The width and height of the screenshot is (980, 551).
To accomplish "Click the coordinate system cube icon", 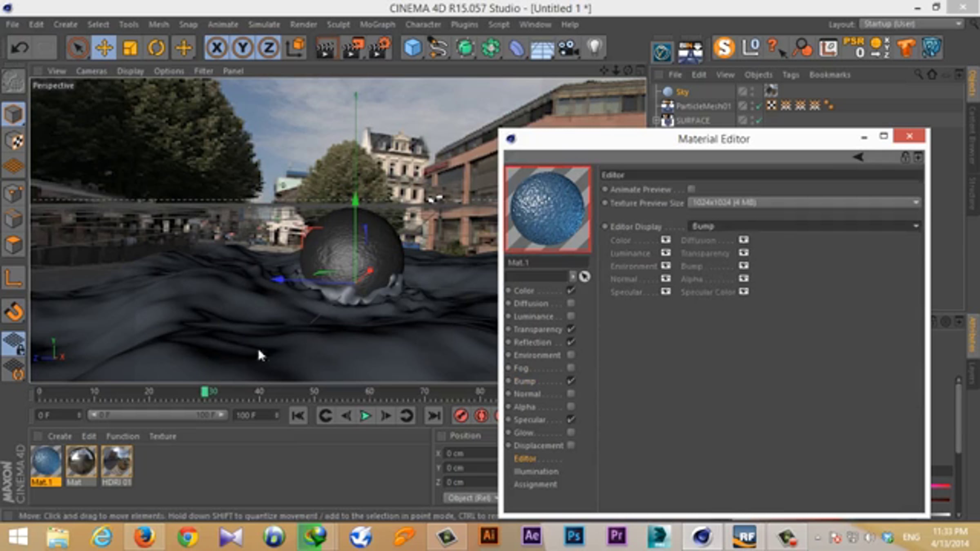I will click(x=296, y=48).
